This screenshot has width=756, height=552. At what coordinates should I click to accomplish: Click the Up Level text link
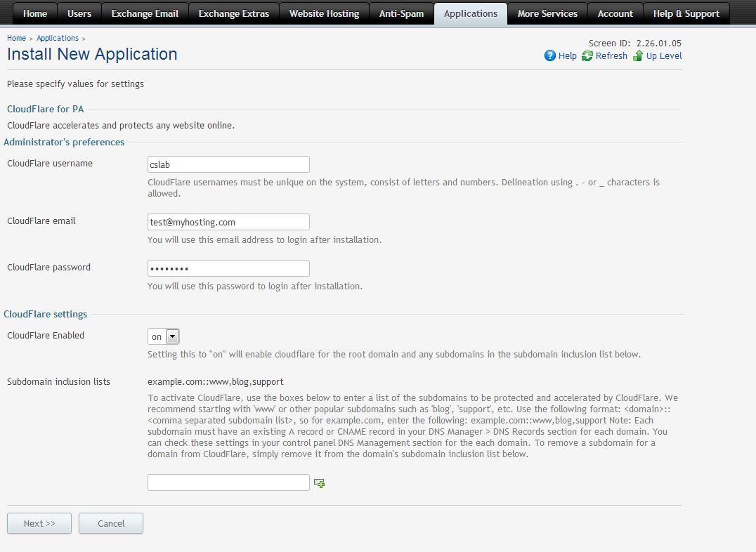point(664,56)
